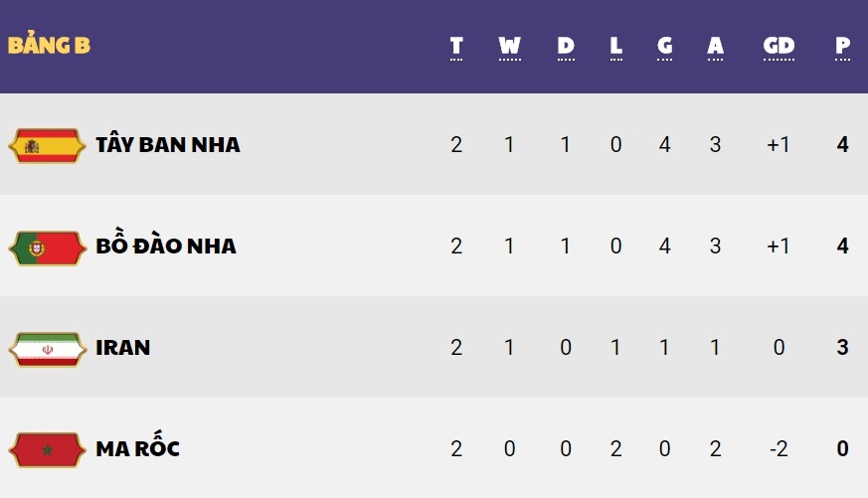Viewport: 868px width, 498px height.
Task: Click the L column header
Action: pos(615,46)
